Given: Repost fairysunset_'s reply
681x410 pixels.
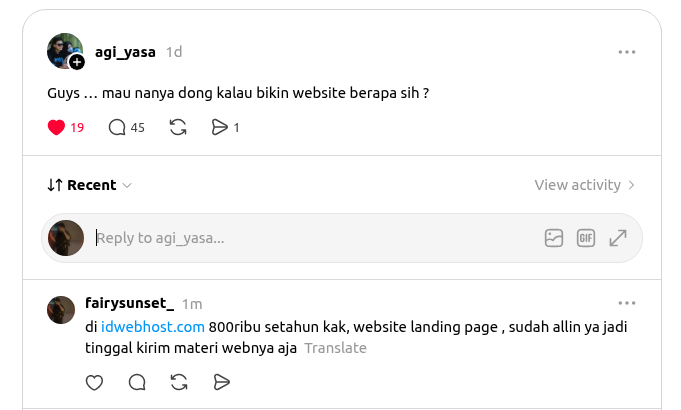Looking at the screenshot, I should [x=179, y=382].
